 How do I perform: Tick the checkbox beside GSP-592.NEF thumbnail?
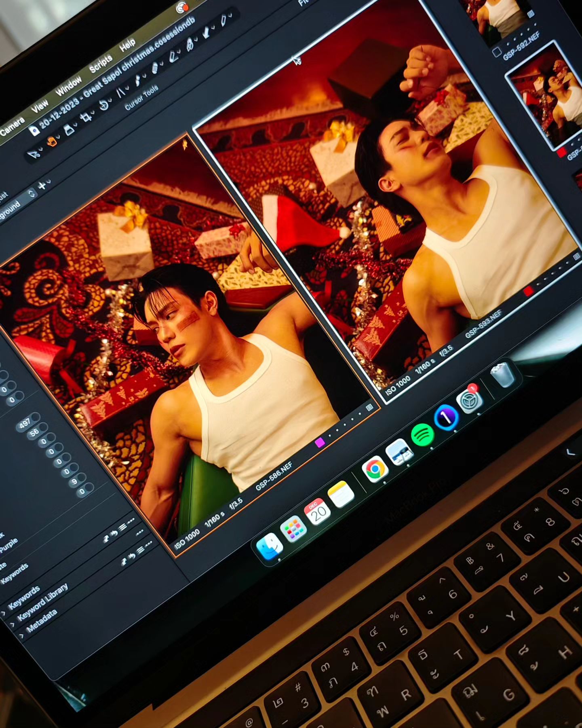click(497, 52)
